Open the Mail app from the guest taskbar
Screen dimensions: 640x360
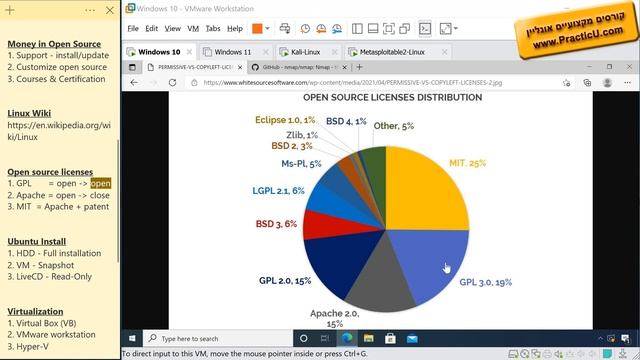click(x=412, y=338)
